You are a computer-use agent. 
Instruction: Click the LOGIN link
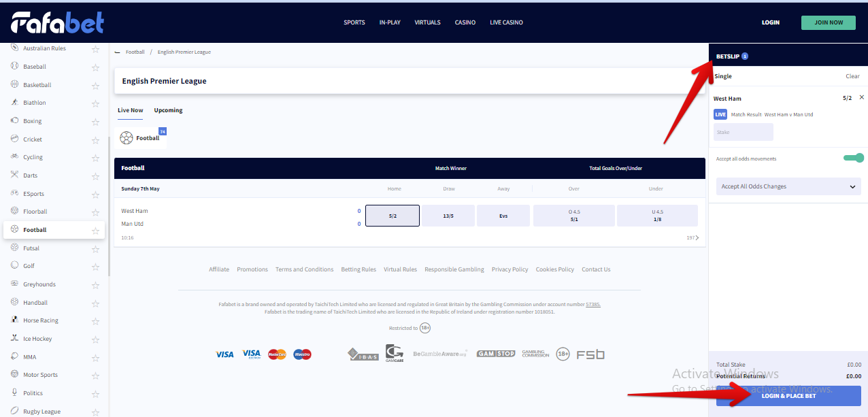(x=771, y=22)
